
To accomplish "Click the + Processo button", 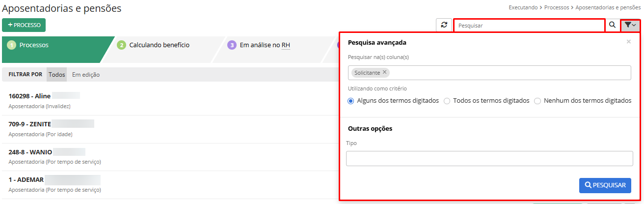I will (x=24, y=25).
